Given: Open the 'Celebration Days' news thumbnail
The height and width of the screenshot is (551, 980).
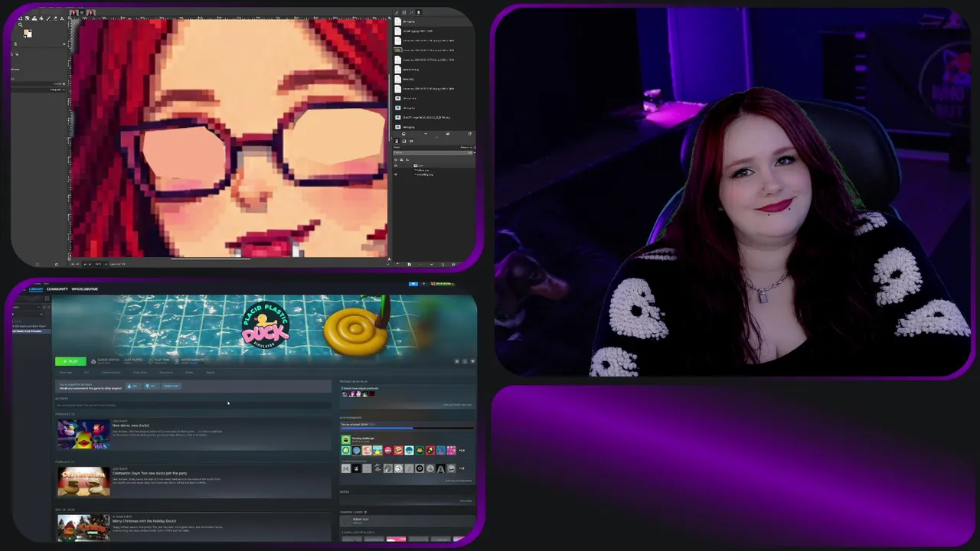Looking at the screenshot, I should (x=83, y=481).
